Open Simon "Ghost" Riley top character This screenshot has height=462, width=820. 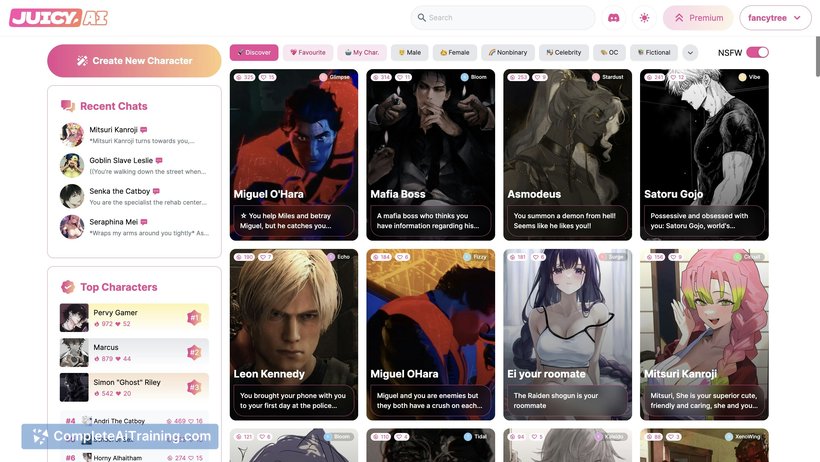[134, 387]
